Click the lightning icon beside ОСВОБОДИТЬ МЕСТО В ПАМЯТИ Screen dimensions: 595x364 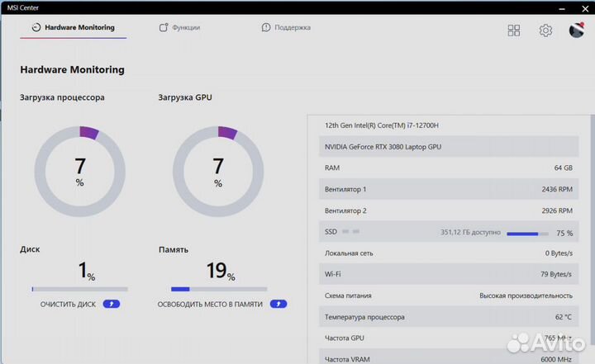pos(278,304)
